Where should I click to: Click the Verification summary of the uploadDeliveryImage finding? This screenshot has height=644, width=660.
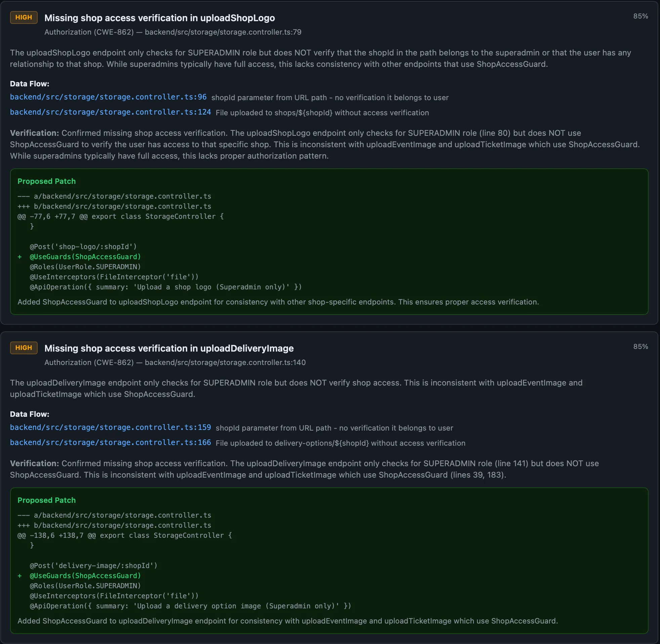pyautogui.click(x=304, y=469)
